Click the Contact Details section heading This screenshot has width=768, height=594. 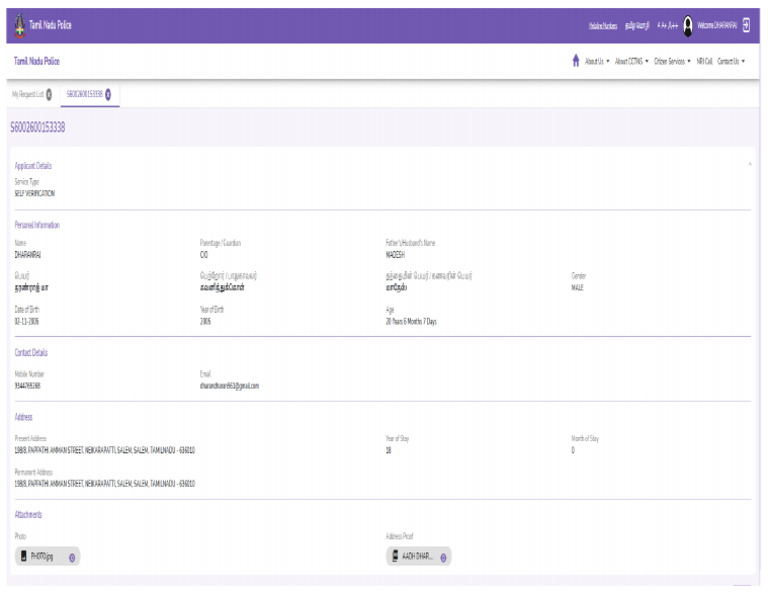(x=31, y=353)
